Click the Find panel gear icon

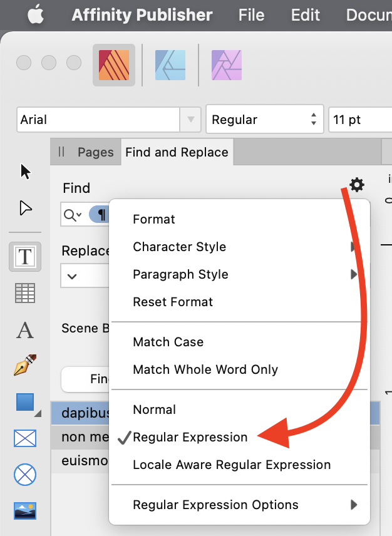point(356,185)
